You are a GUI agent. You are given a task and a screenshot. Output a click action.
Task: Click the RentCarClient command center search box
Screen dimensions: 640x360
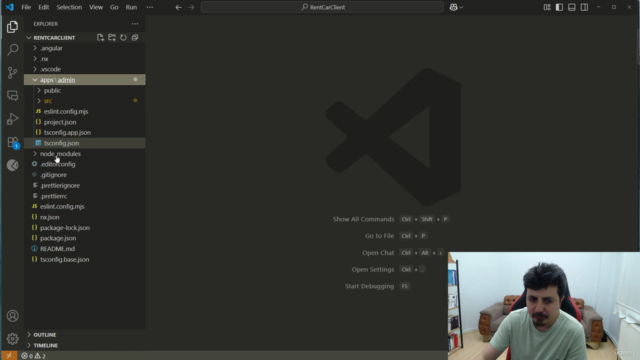[322, 7]
